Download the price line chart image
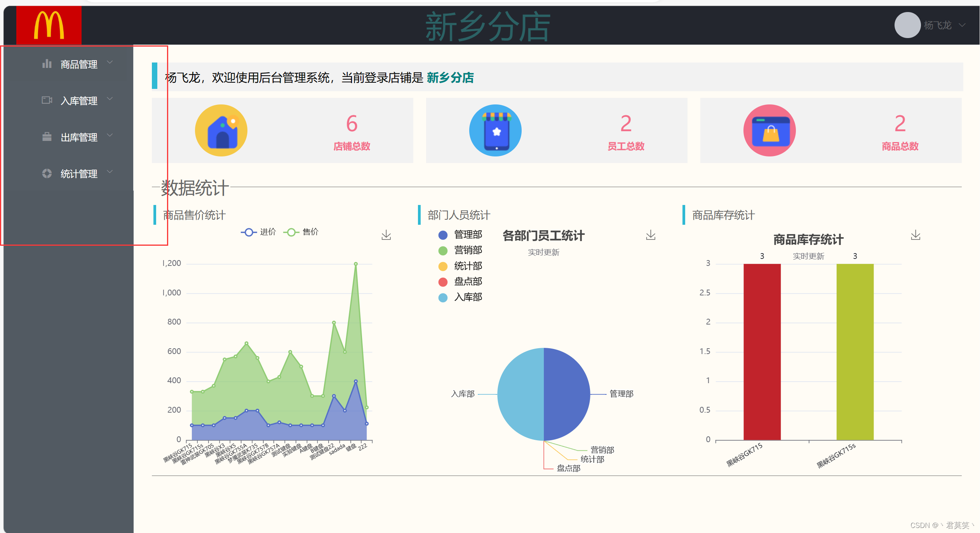This screenshot has height=533, width=980. pos(386,235)
